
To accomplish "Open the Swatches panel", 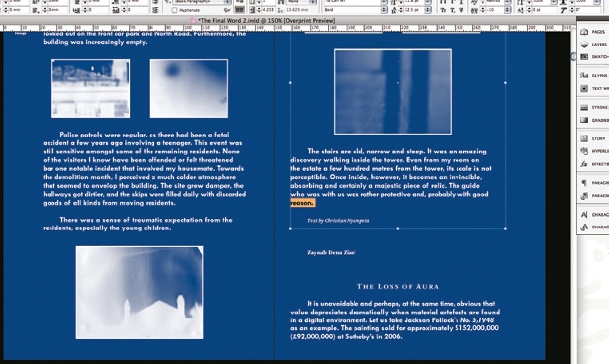I will click(x=594, y=57).
